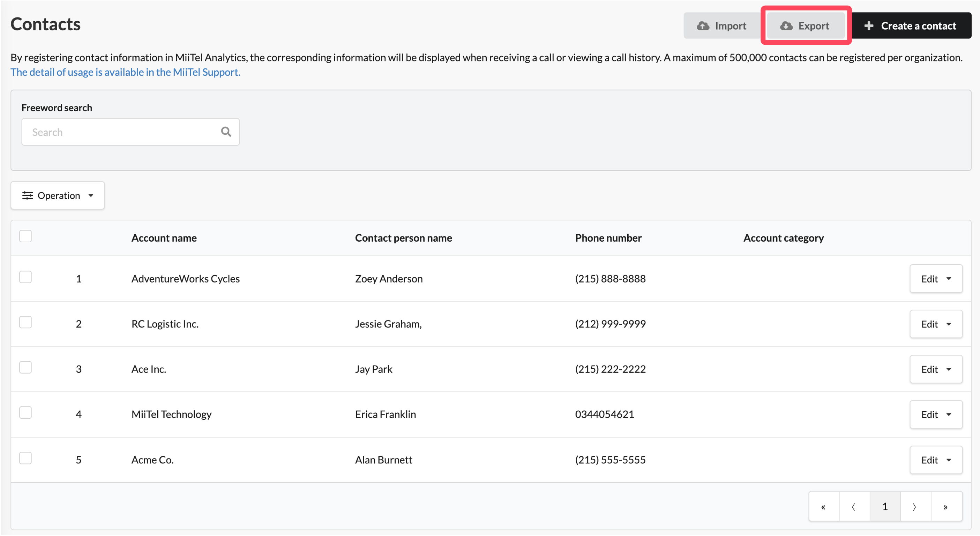
Task: Open Edit dropdown for RC Logistic Inc.
Action: (x=936, y=324)
